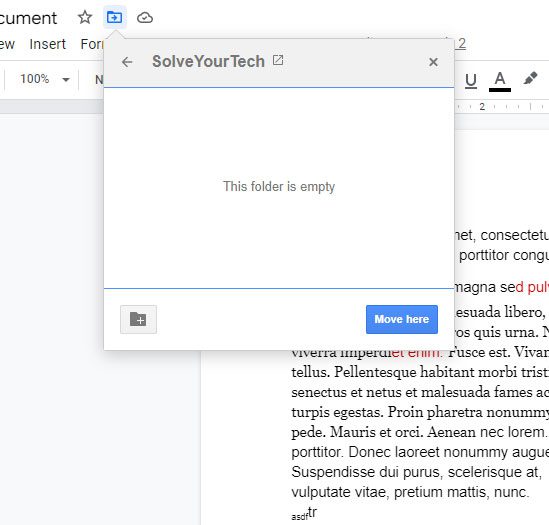The width and height of the screenshot is (549, 525).
Task: Click the ruler marker at 2
Action: (482, 106)
